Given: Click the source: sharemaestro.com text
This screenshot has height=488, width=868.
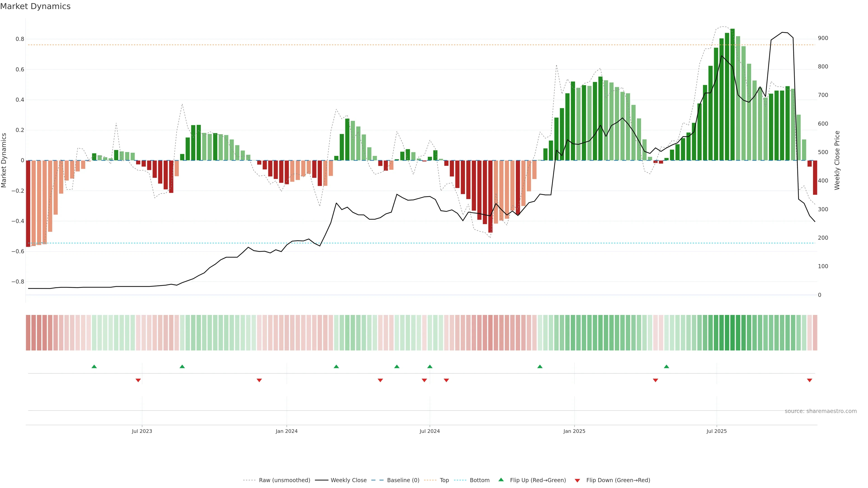Looking at the screenshot, I should 821,411.
